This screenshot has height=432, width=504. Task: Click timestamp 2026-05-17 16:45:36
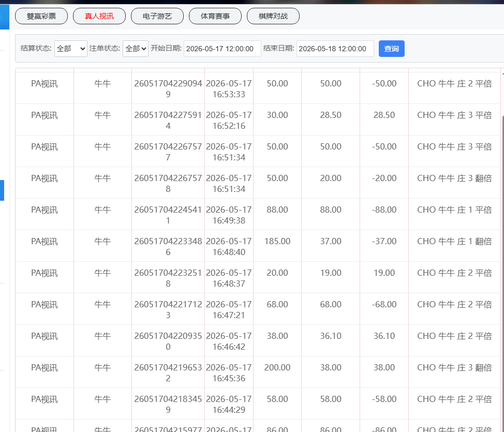point(229,373)
